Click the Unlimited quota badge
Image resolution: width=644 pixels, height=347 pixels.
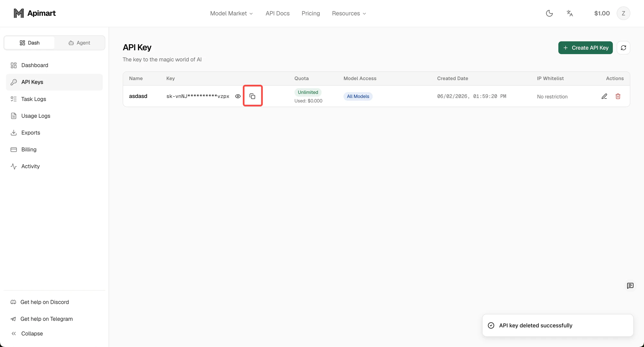(308, 92)
